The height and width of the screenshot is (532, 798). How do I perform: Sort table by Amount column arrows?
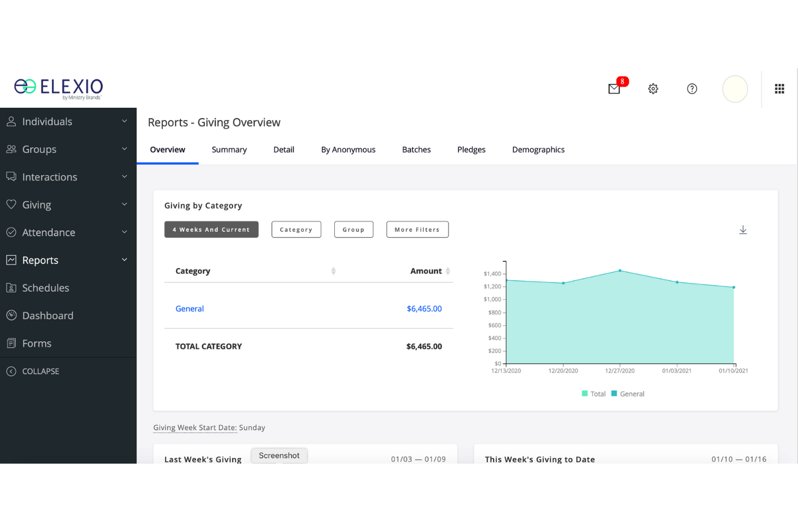(x=448, y=271)
